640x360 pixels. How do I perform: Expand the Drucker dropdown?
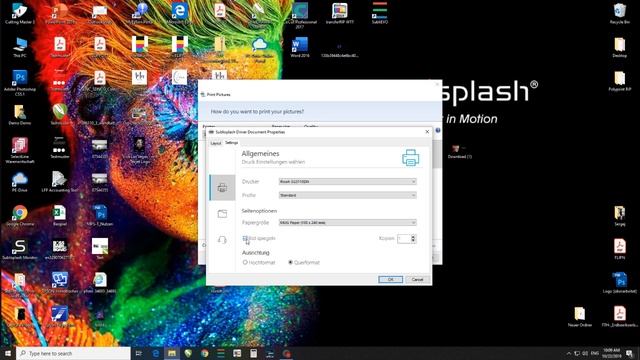(347, 182)
